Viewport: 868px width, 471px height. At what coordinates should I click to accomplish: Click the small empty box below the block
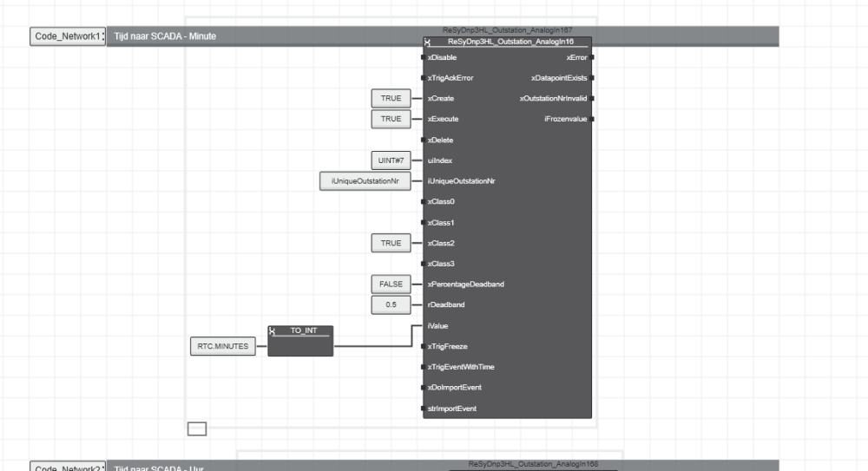point(197,428)
